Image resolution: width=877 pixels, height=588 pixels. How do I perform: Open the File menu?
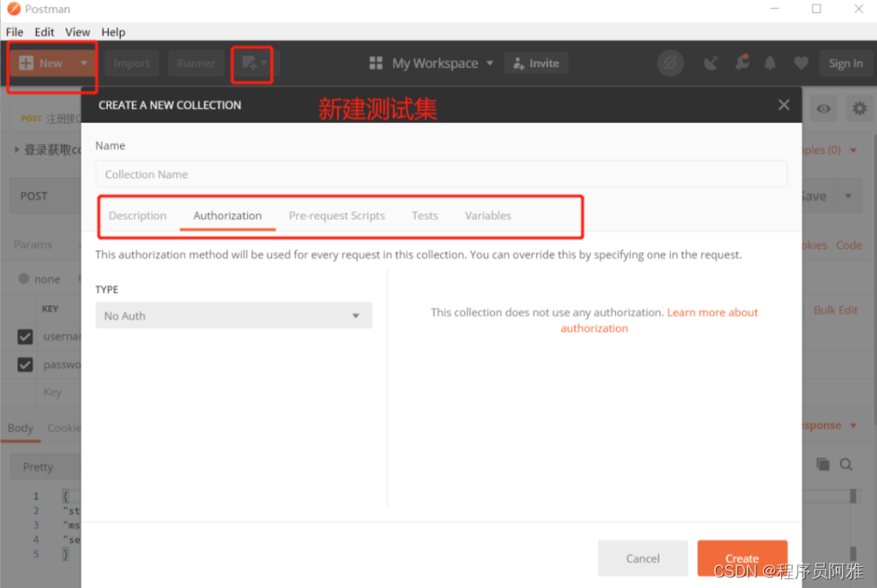point(15,32)
